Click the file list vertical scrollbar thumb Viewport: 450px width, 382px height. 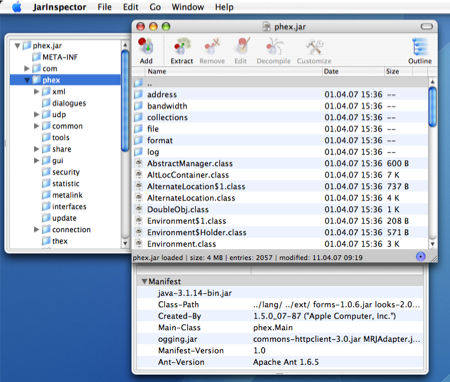coord(432,107)
